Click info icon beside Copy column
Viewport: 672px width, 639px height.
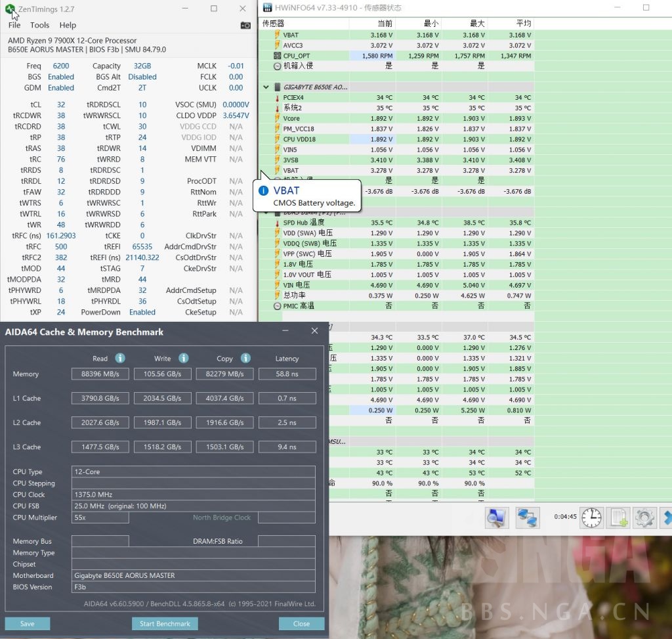tap(245, 358)
